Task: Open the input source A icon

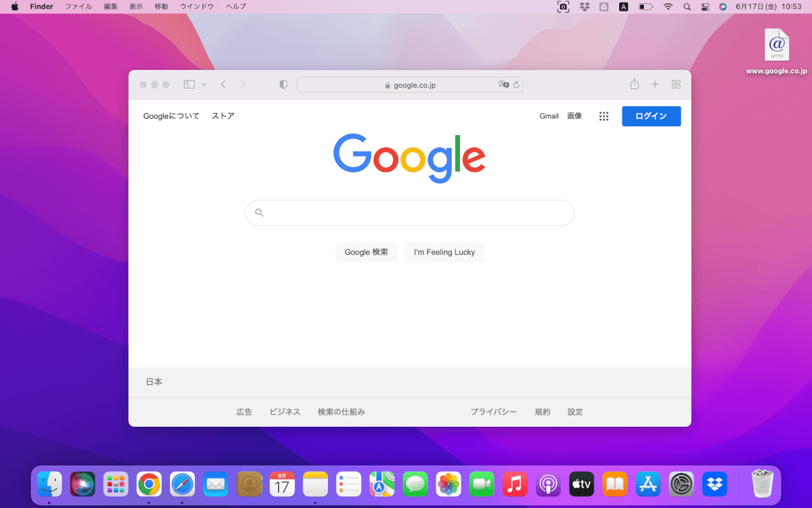Action: tap(624, 6)
